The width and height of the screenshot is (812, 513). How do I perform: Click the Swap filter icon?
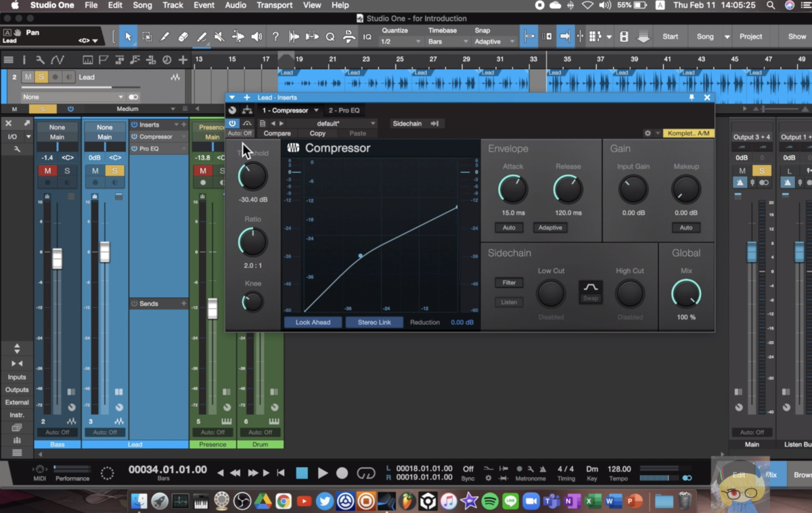click(591, 292)
